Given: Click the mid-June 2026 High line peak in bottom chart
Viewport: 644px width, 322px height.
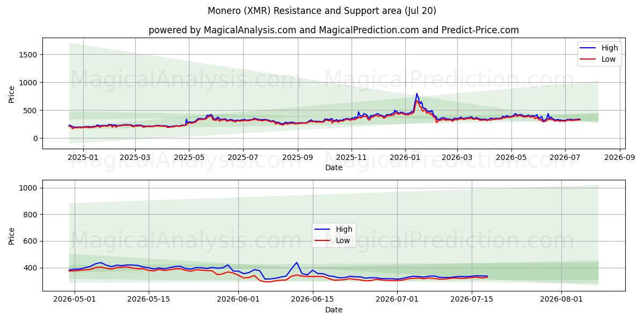Looking at the screenshot, I should pos(297,262).
